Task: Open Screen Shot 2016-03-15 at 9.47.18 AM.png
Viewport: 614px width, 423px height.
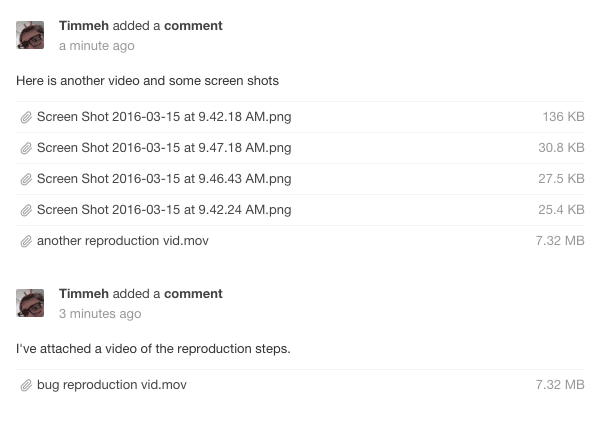Action: pos(164,148)
